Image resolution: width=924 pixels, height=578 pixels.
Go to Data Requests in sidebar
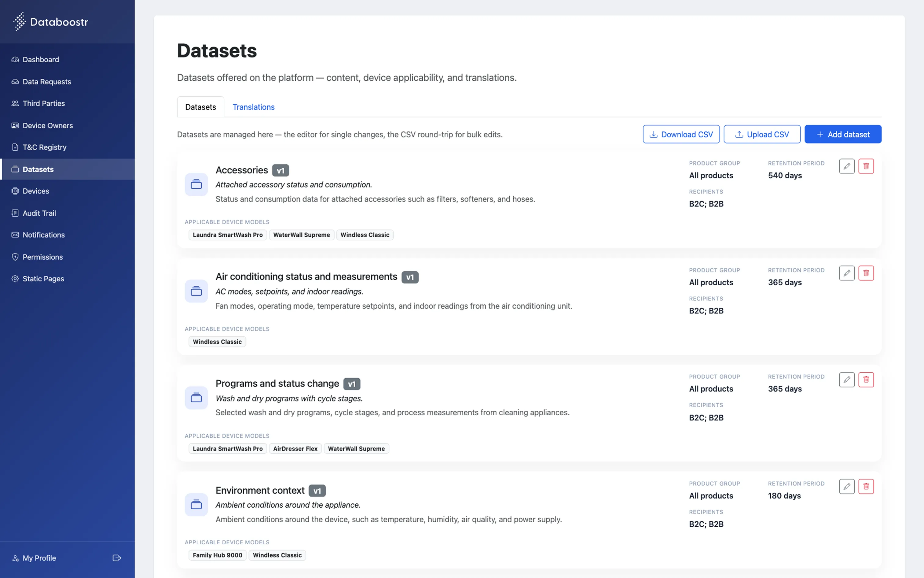point(67,82)
